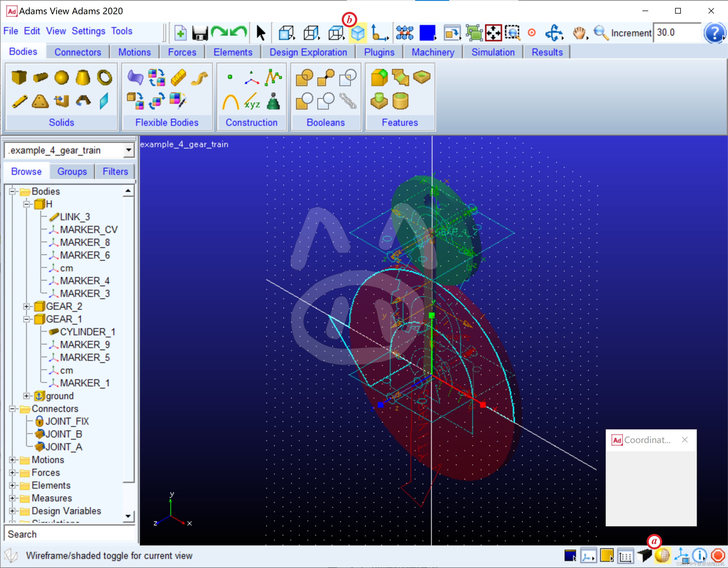
Task: Expand the Design Variables folder
Action: pyautogui.click(x=12, y=511)
